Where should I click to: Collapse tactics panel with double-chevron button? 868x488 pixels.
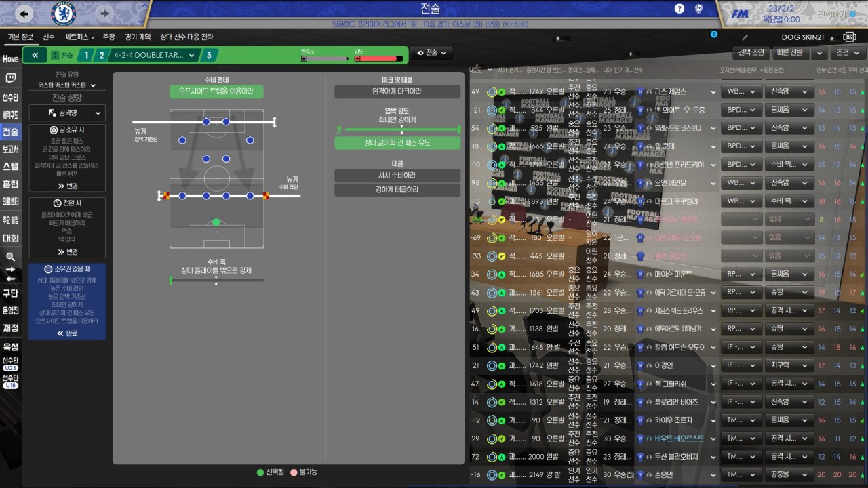tap(35, 55)
